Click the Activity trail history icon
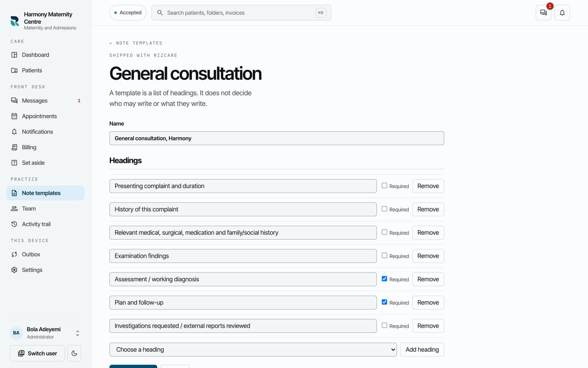588x368 pixels. (14, 224)
